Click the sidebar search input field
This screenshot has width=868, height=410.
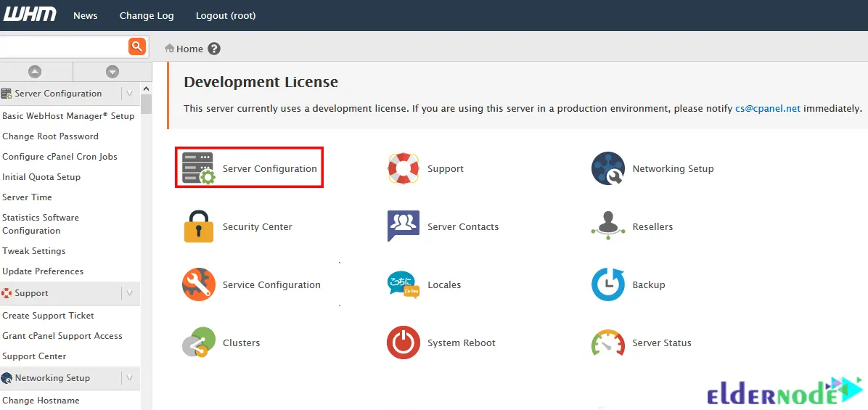[x=64, y=46]
